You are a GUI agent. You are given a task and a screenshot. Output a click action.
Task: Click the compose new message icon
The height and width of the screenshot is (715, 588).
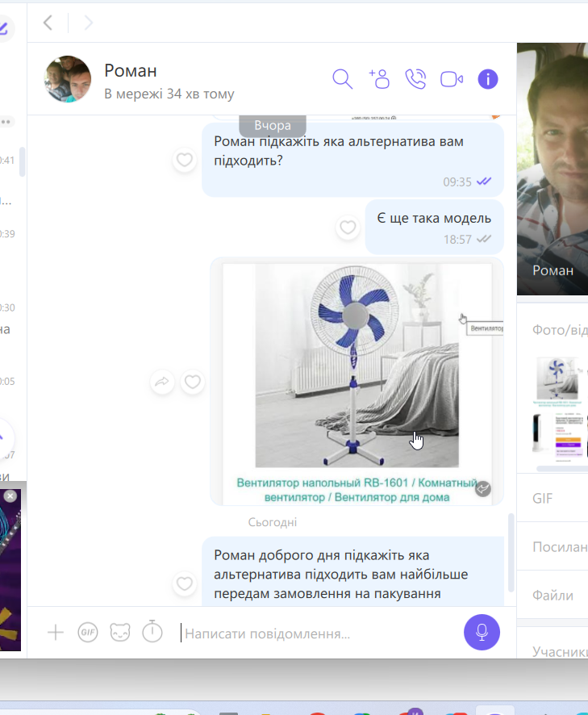tap(4, 28)
